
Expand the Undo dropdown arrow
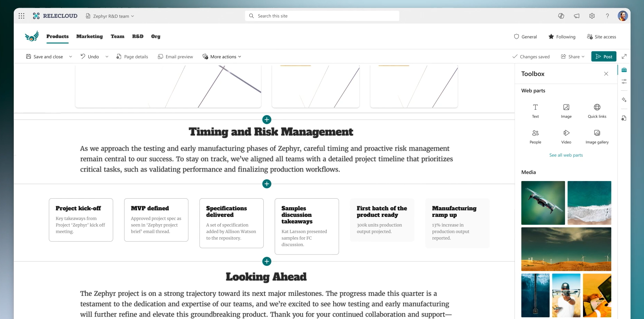(x=107, y=57)
